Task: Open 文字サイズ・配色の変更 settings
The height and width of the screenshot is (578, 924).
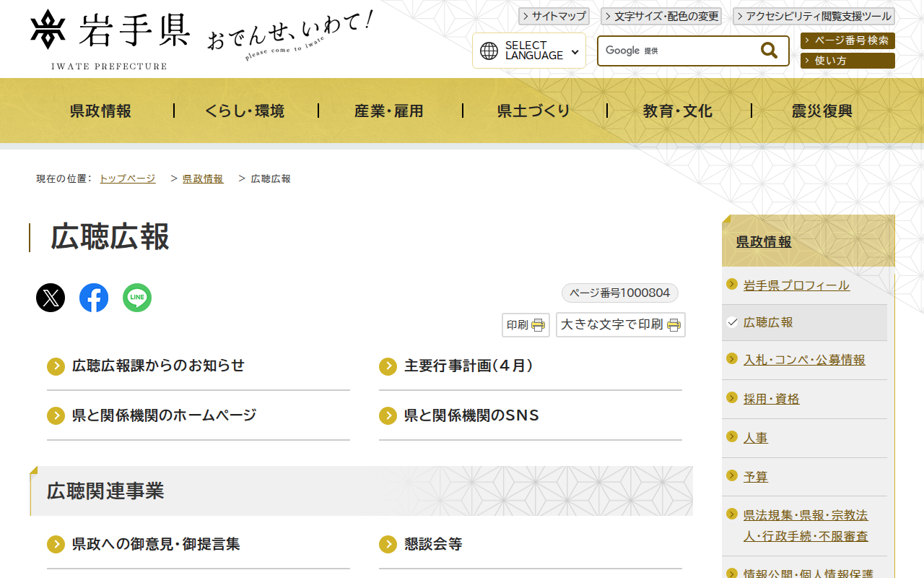Action: (661, 16)
